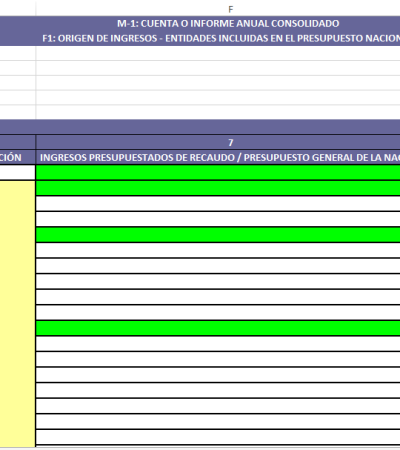
Task: Click the header cell ending in CIÓN
Action: click(17, 157)
